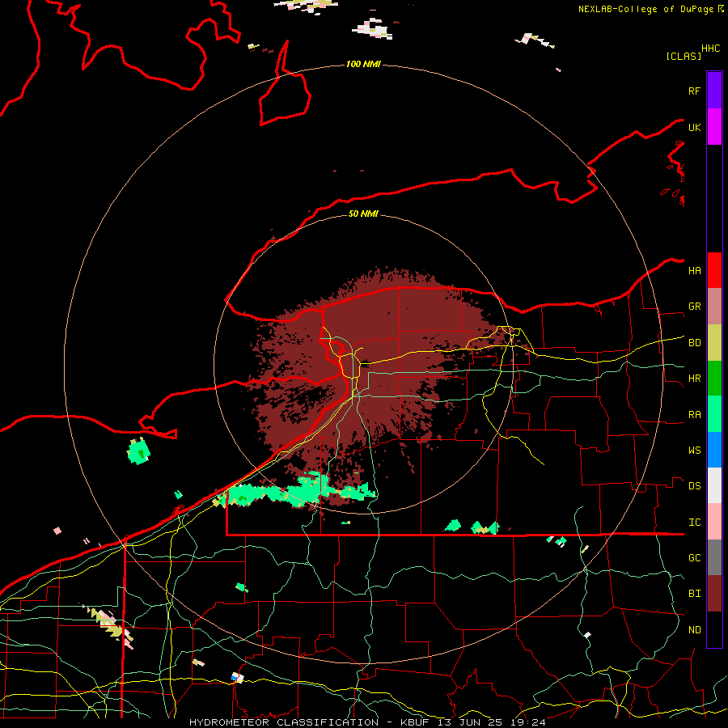Click the RF purple legend swatch
The image size is (728, 728).
tap(714, 91)
